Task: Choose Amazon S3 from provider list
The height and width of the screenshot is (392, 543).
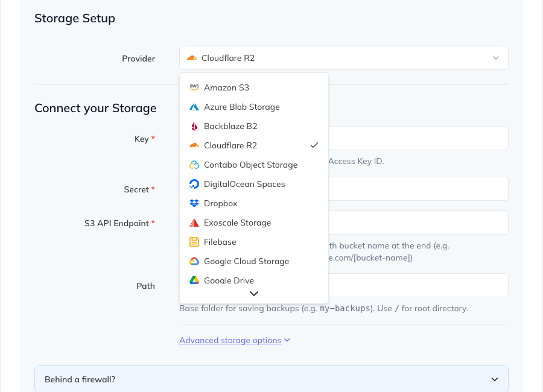Action: tap(254, 87)
